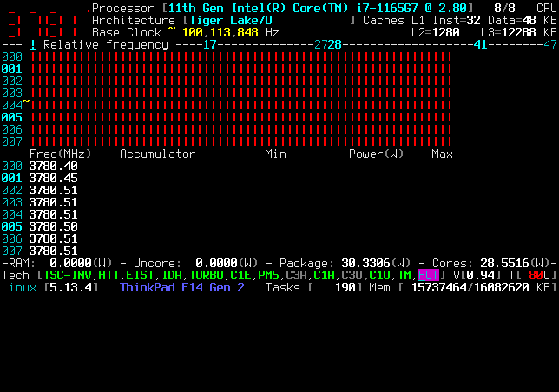Click the red usage bar for CPU 001
The width and height of the screenshot is (559, 392).
241,69
